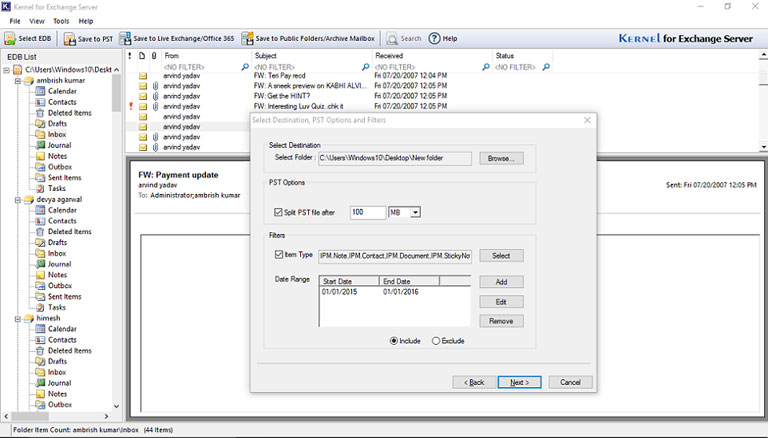Toggle the Split PST file after checkbox
The height and width of the screenshot is (438, 768).
(278, 212)
